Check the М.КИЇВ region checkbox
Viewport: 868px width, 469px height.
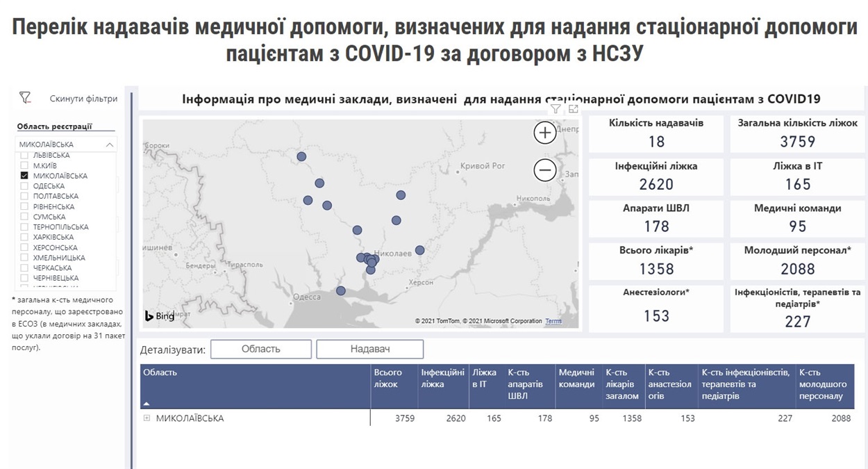(x=24, y=165)
